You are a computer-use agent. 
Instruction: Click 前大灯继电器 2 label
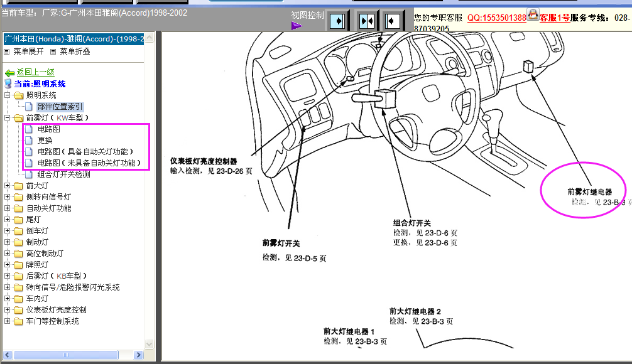pos(415,311)
